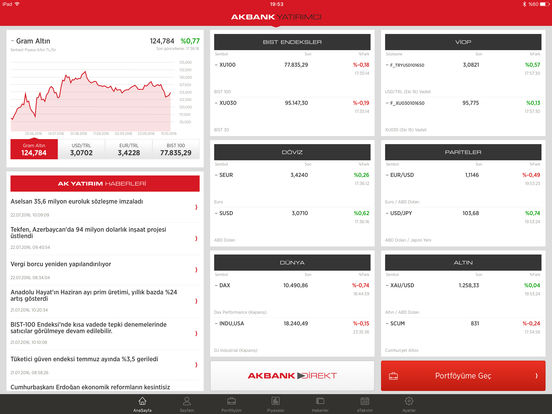Expand chevron for Vergi borcu news
552x414 pixels.
196,270
